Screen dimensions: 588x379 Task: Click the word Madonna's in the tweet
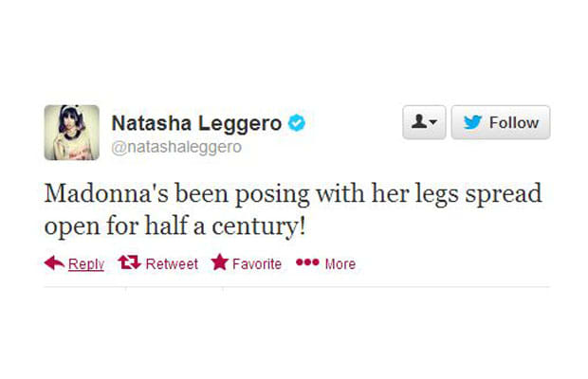106,193
